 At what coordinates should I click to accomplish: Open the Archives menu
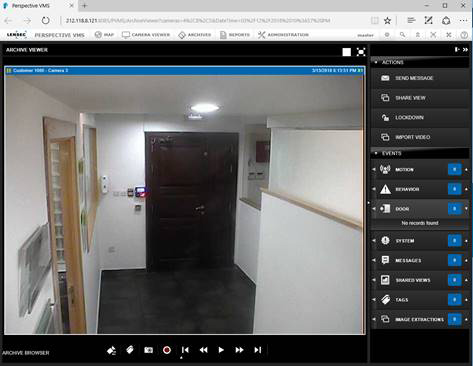tap(195, 35)
